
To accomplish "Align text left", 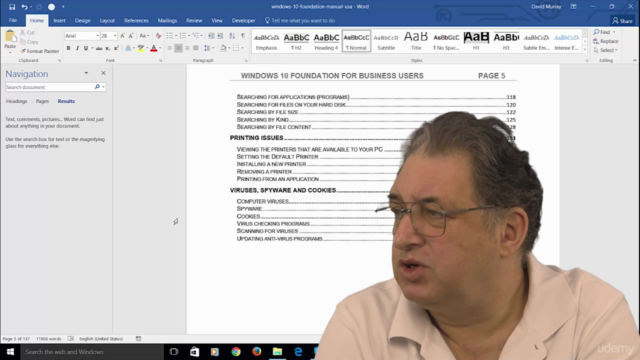I will (x=169, y=48).
